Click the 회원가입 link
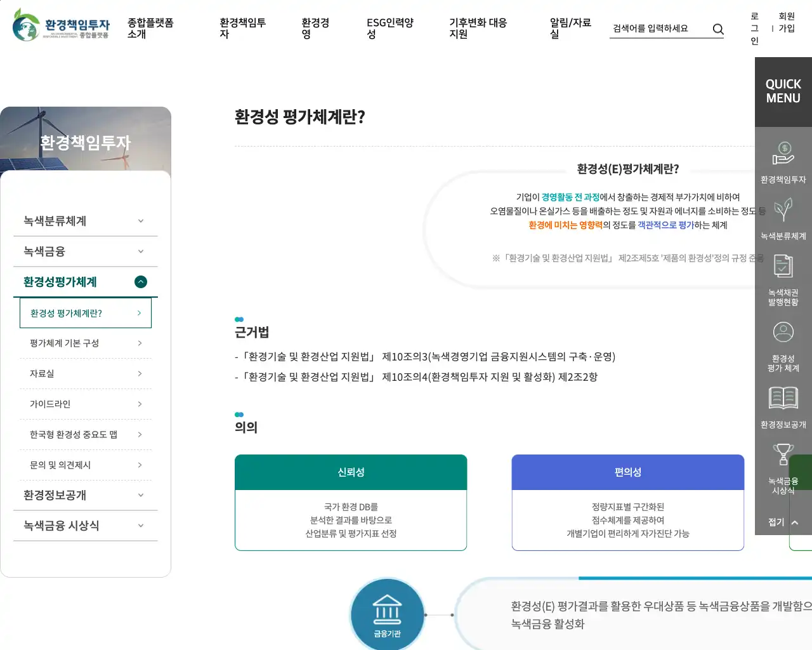This screenshot has height=650, width=812. click(787, 22)
